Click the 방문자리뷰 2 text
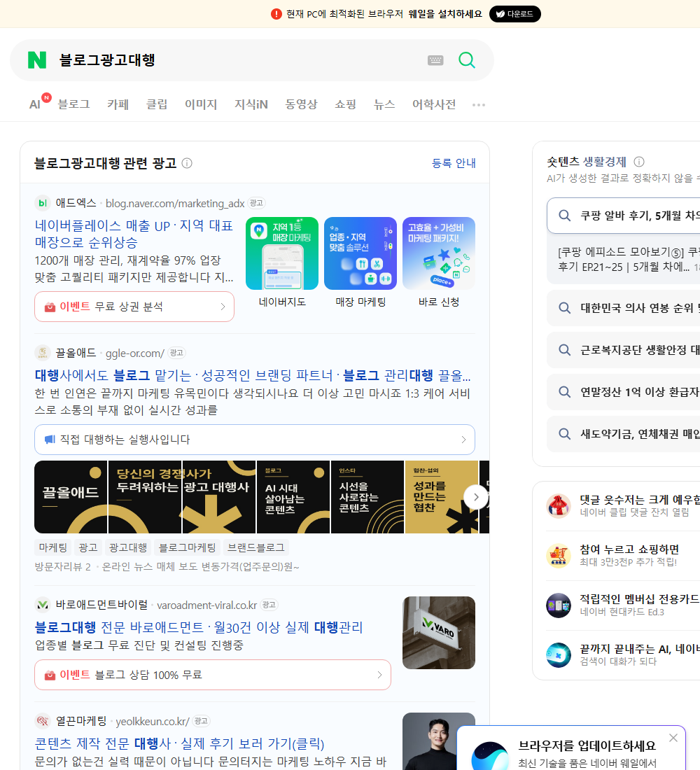 [x=63, y=567]
